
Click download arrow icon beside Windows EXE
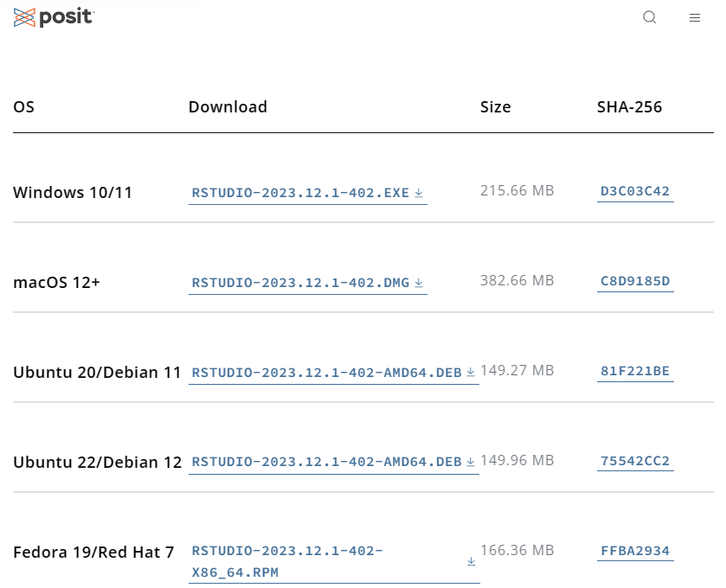click(x=419, y=193)
